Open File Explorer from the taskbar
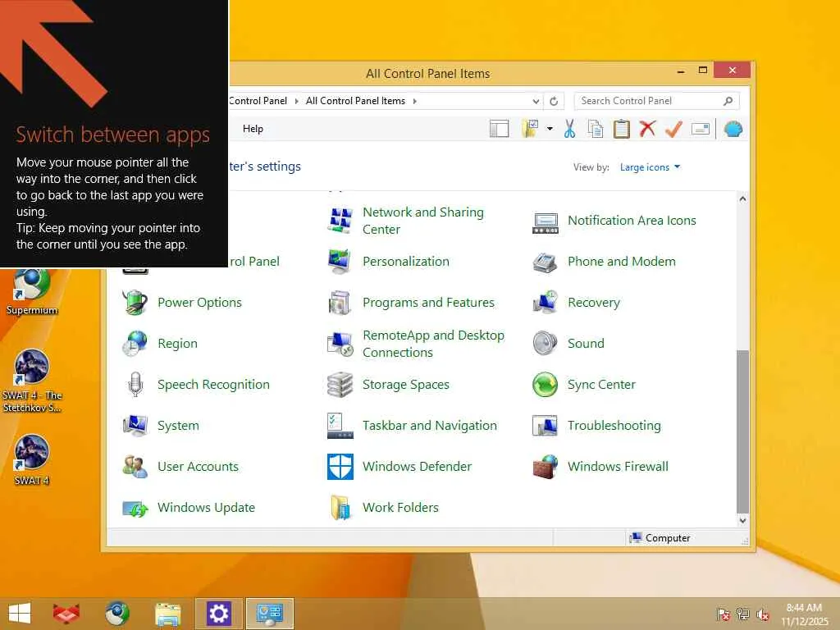Image resolution: width=840 pixels, height=630 pixels. coord(167,614)
